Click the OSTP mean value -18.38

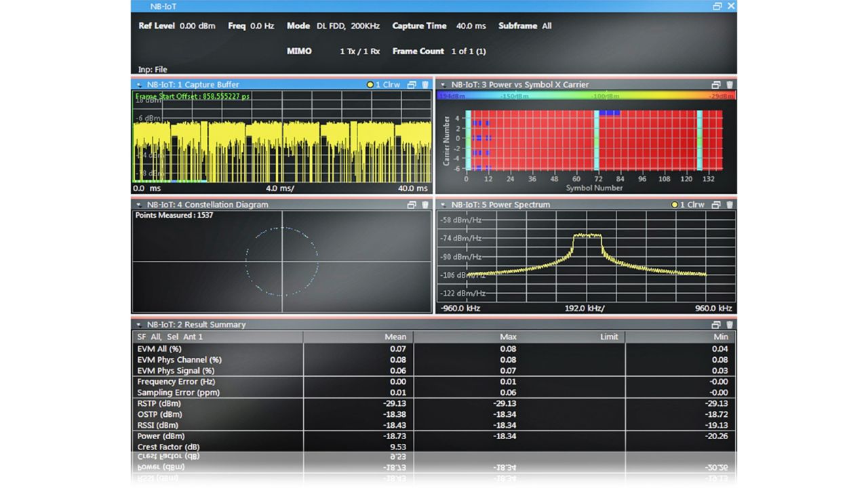394,414
